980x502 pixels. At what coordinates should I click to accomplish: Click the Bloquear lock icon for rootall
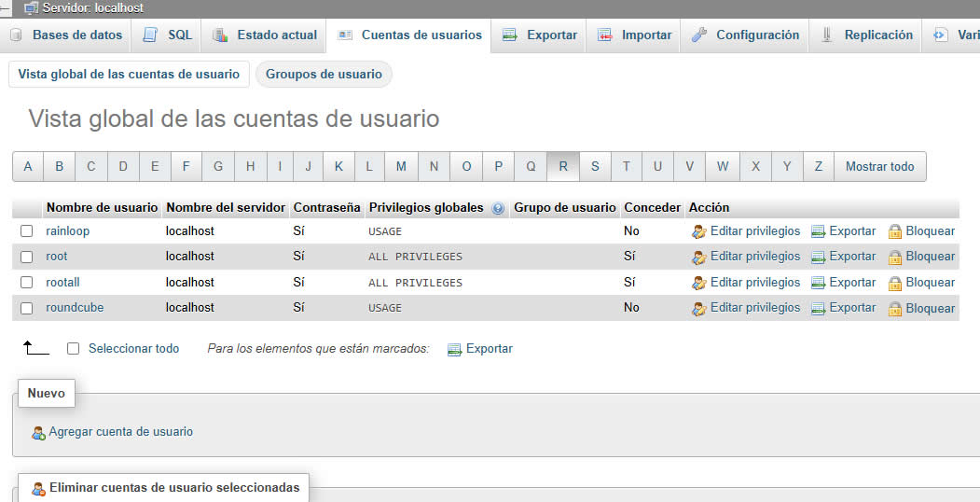pos(895,283)
